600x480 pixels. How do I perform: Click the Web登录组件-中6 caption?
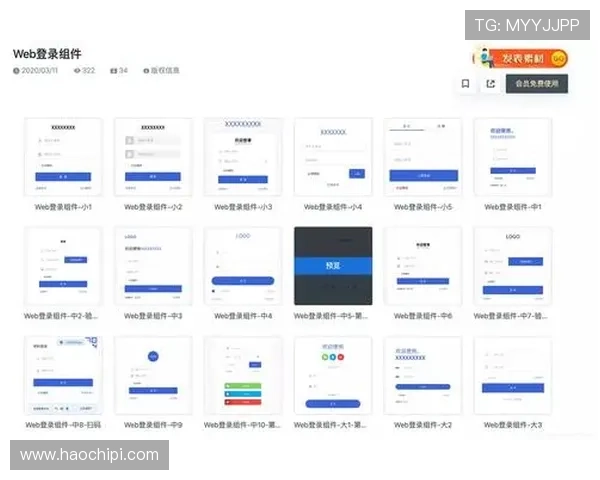coord(423,316)
